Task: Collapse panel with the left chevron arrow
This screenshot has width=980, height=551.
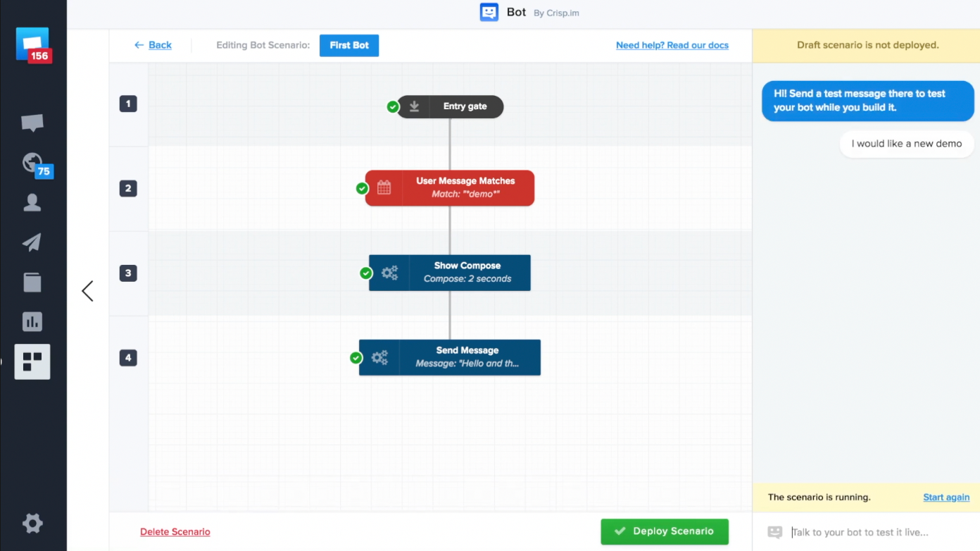Action: pyautogui.click(x=87, y=291)
